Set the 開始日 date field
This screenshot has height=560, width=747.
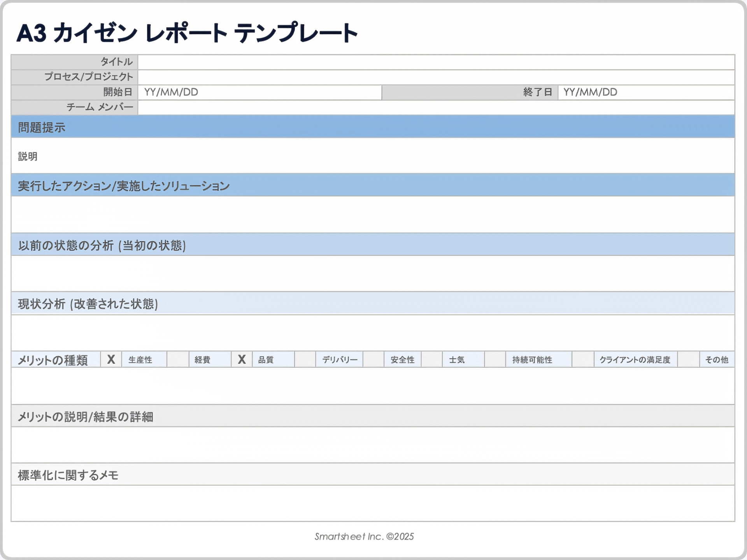(259, 92)
